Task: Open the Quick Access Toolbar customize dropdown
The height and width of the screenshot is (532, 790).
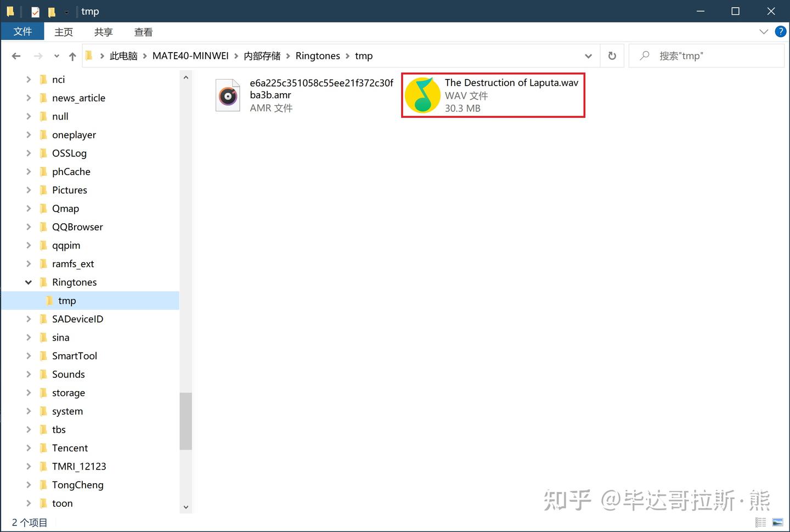Action: (66, 12)
